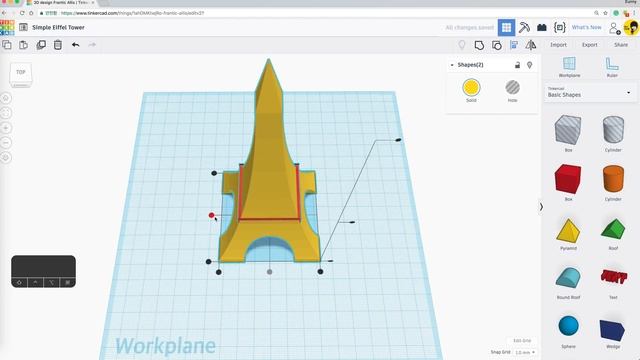The height and width of the screenshot is (360, 640).
Task: Click the red highlighted resize handle
Action: tap(211, 215)
